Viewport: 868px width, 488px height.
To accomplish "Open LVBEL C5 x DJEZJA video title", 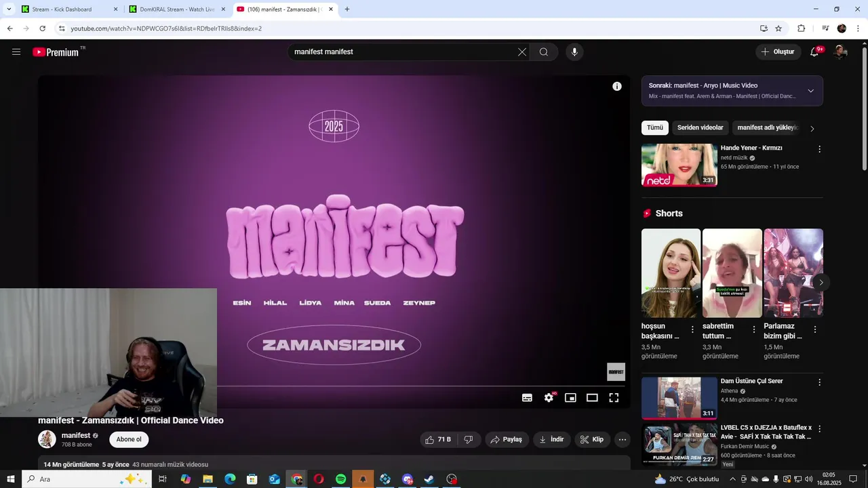I will click(x=766, y=432).
